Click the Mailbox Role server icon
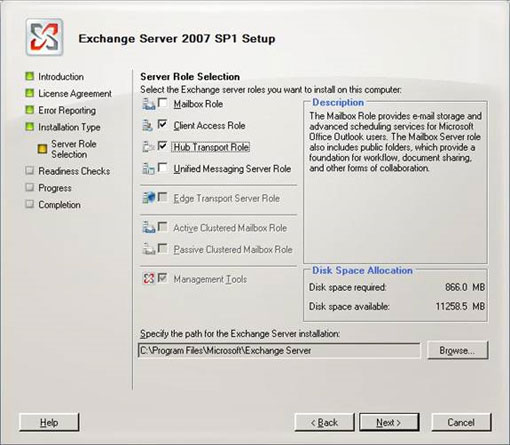 (x=149, y=104)
